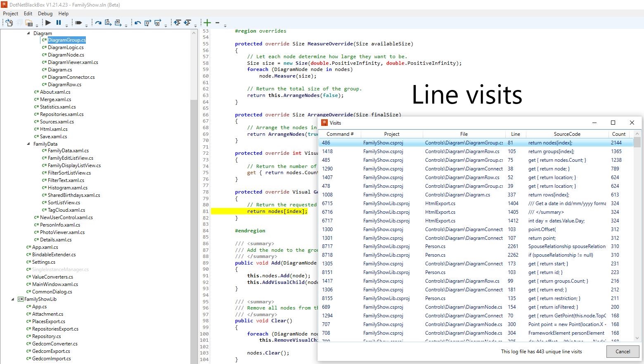Sort Visits by the Command # column header
644x364 pixels.
point(340,134)
